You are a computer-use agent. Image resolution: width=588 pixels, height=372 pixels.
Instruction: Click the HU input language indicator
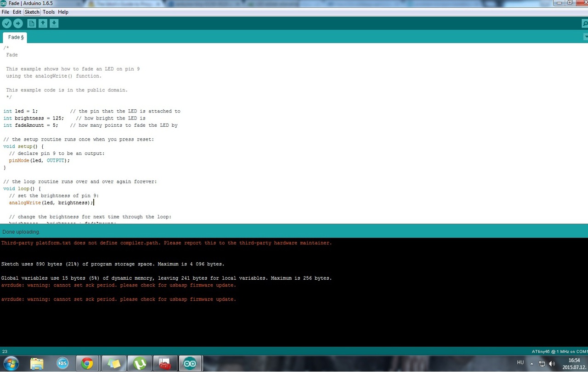pos(520,362)
